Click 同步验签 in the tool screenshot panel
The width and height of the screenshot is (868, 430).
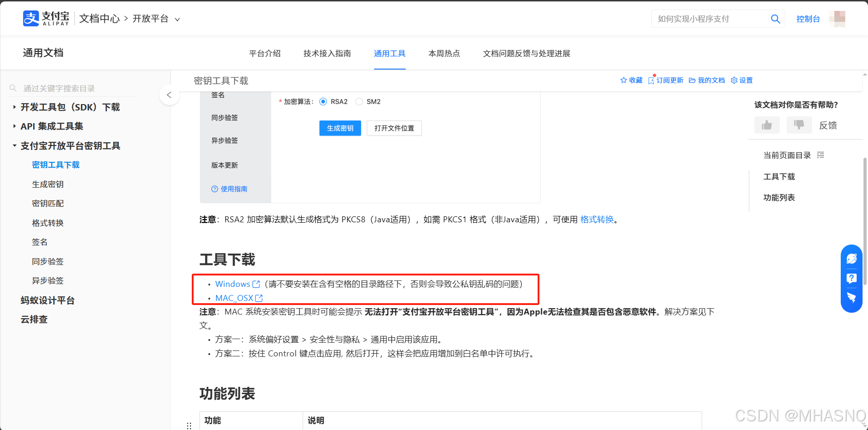224,118
